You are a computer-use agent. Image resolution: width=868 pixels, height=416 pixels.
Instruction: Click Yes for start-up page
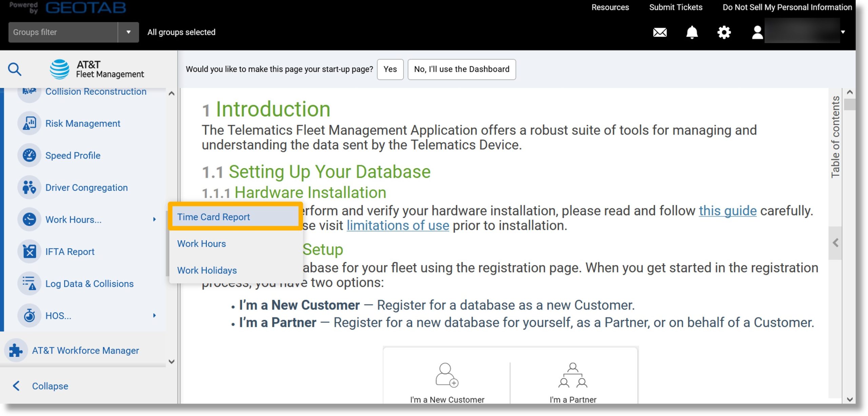point(390,69)
